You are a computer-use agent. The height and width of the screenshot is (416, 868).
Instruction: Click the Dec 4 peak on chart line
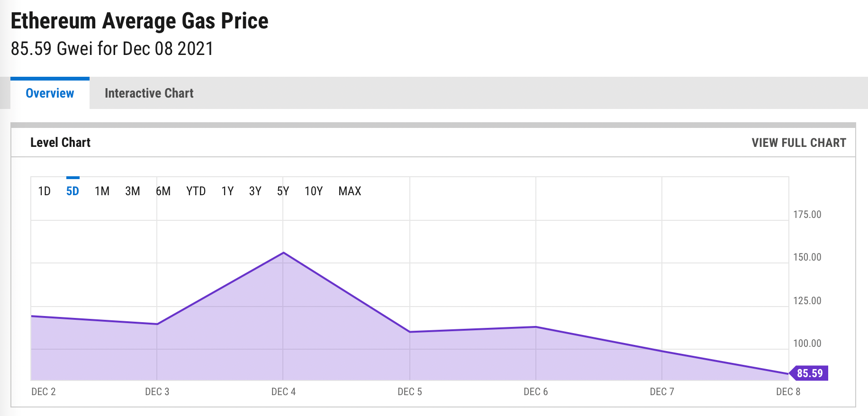pos(283,253)
